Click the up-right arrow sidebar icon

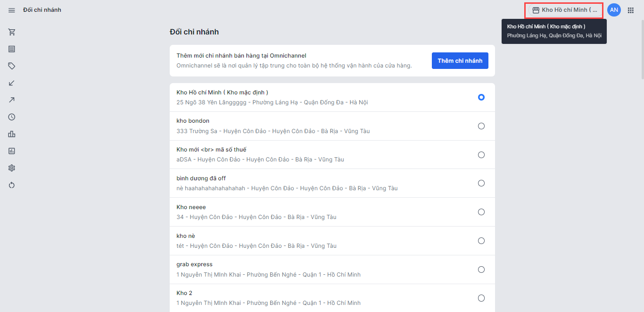coord(12,100)
